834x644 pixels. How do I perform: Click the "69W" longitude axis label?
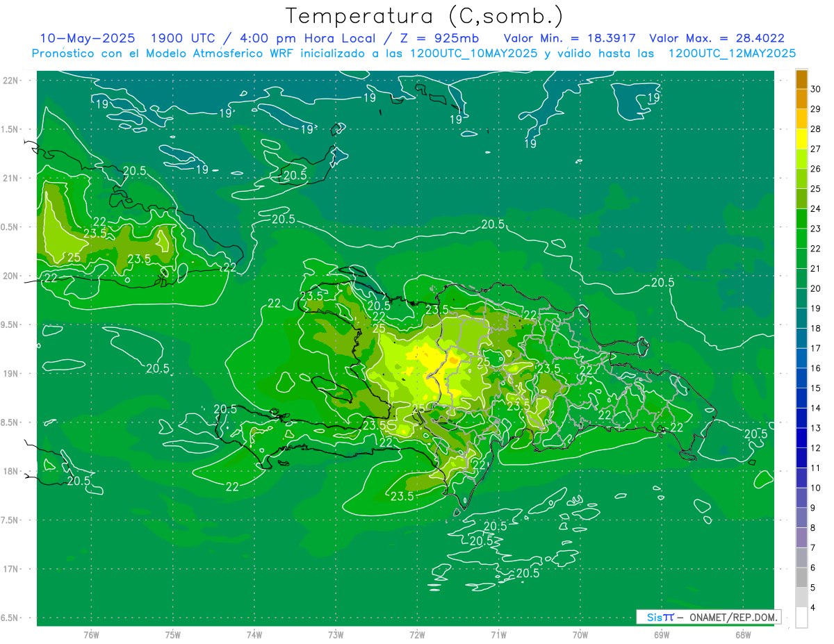662,635
